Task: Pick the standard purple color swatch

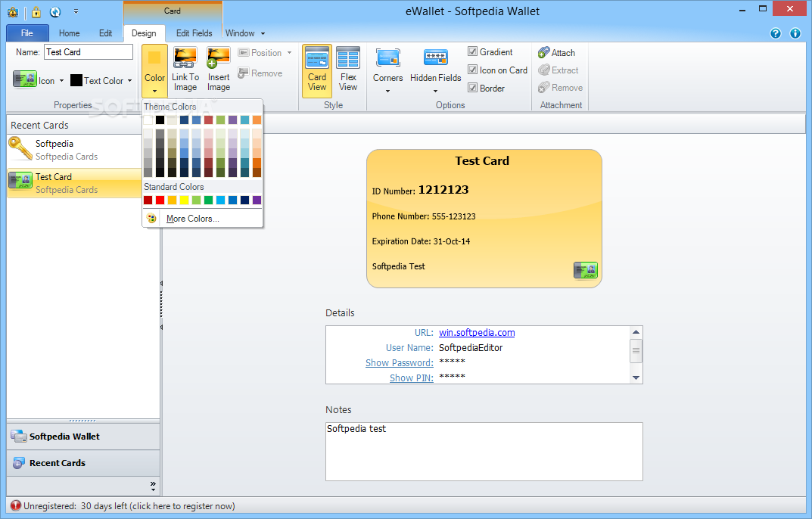Action: (x=257, y=200)
